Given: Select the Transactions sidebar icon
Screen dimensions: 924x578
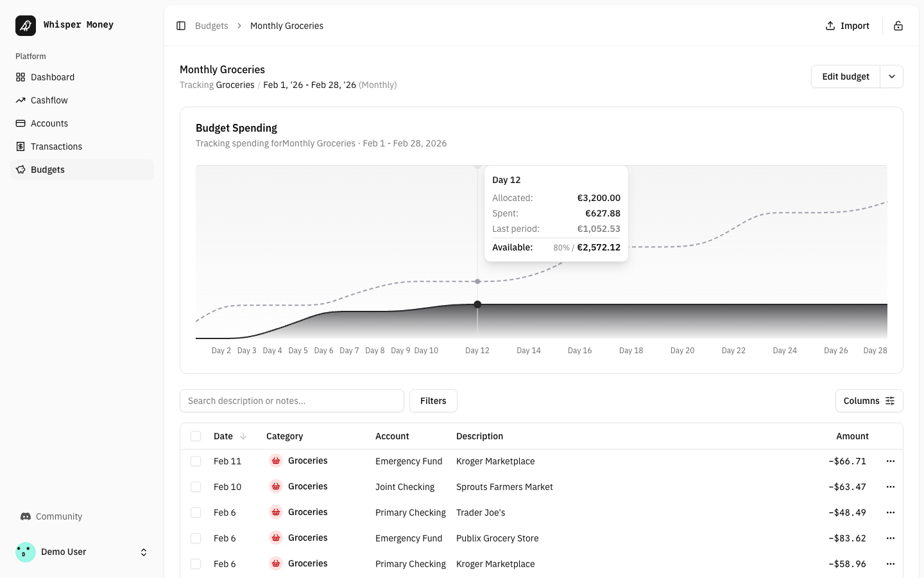Looking at the screenshot, I should pyautogui.click(x=21, y=146).
